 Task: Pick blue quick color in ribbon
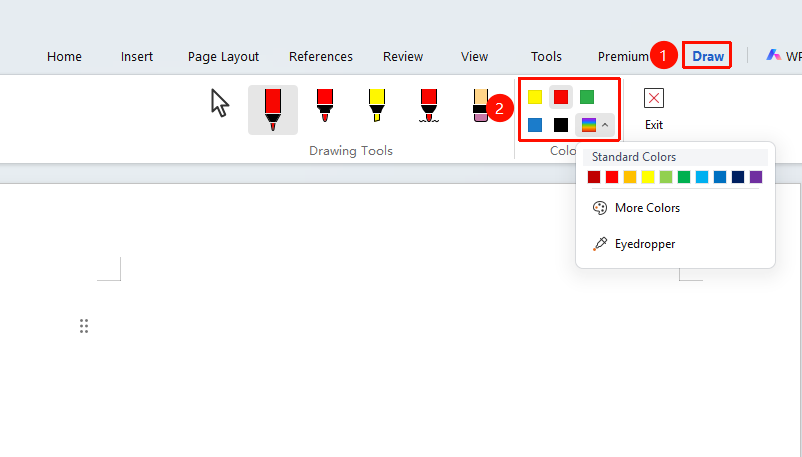coord(534,125)
